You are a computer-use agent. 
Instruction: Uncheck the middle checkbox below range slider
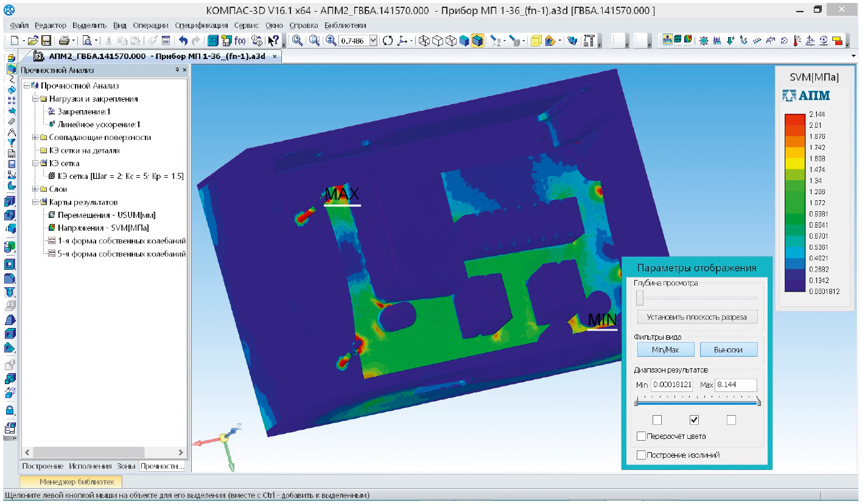click(694, 420)
